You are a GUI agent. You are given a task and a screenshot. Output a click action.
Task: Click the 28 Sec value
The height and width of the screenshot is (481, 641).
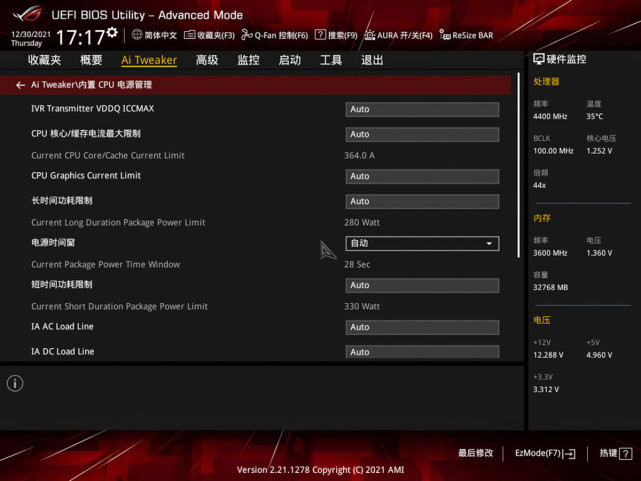(x=357, y=265)
